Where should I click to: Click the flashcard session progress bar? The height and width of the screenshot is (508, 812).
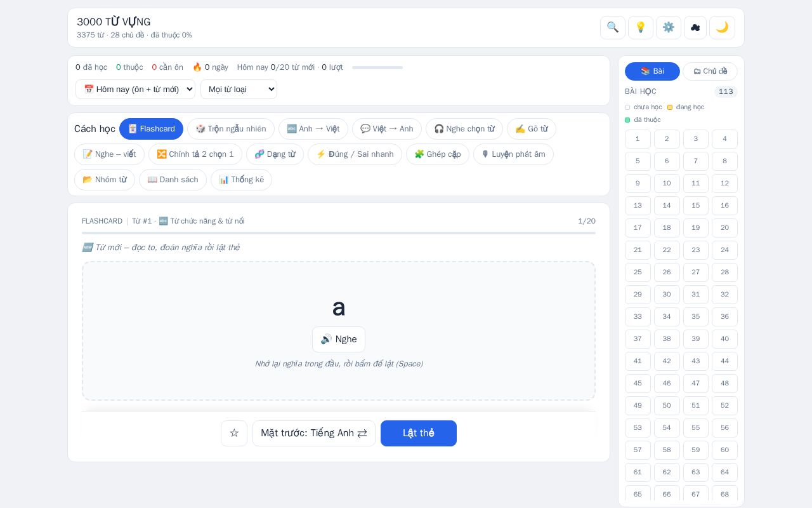pos(339,233)
